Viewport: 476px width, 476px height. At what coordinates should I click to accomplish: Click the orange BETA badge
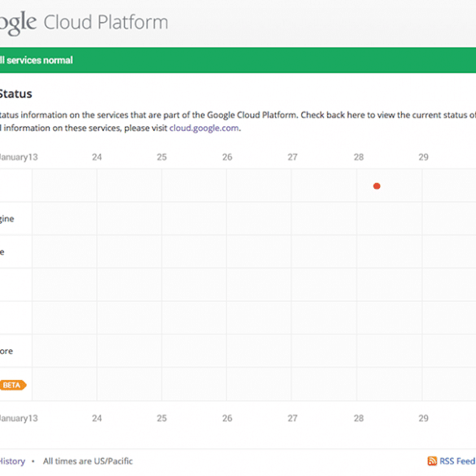(13, 385)
